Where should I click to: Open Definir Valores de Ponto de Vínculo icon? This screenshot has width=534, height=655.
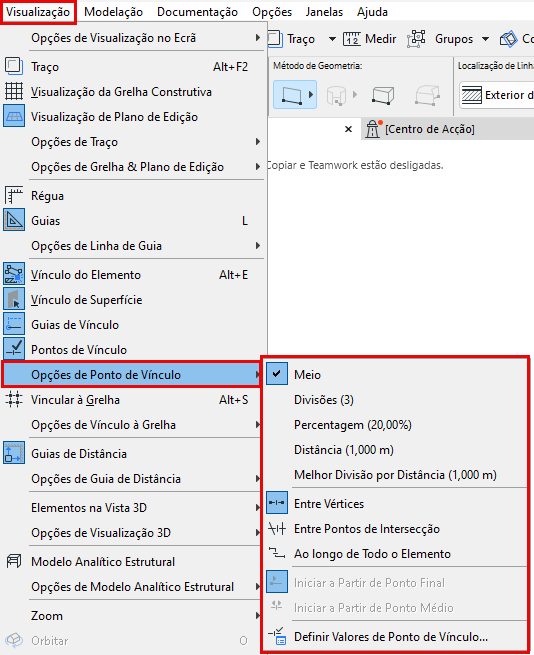277,637
